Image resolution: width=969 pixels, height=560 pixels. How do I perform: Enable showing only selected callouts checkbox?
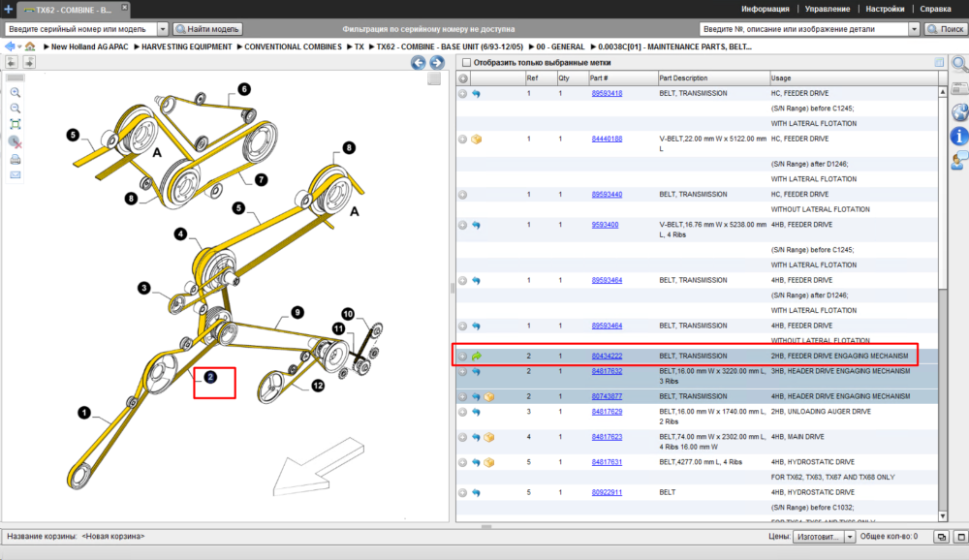467,62
